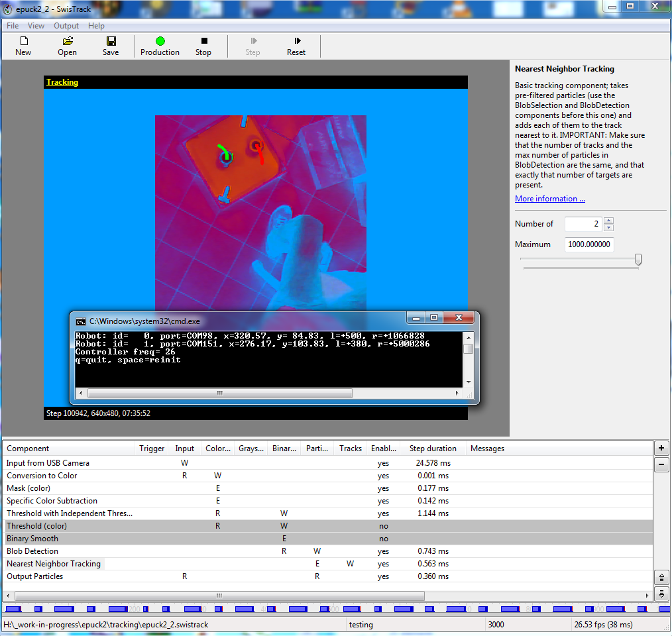Open a file with the Open icon

point(67,46)
